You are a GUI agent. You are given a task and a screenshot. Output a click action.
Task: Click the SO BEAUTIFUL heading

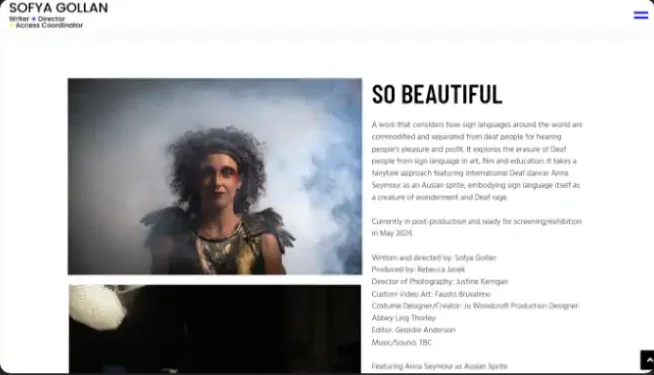(437, 94)
